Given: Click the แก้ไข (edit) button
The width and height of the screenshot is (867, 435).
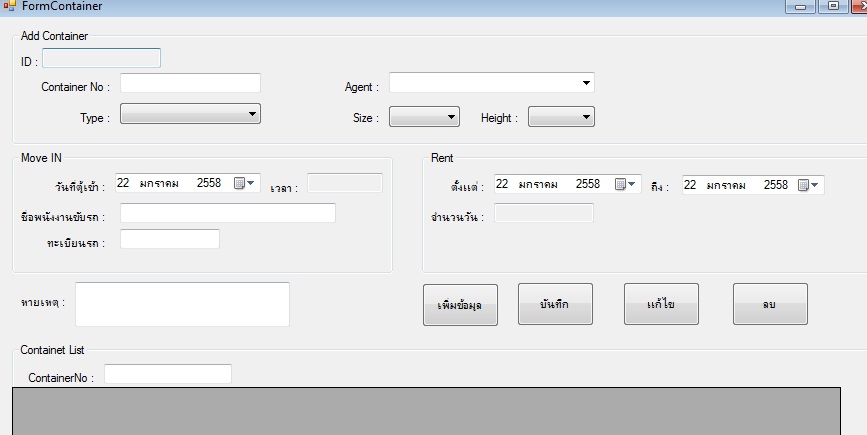Looking at the screenshot, I should click(661, 304).
